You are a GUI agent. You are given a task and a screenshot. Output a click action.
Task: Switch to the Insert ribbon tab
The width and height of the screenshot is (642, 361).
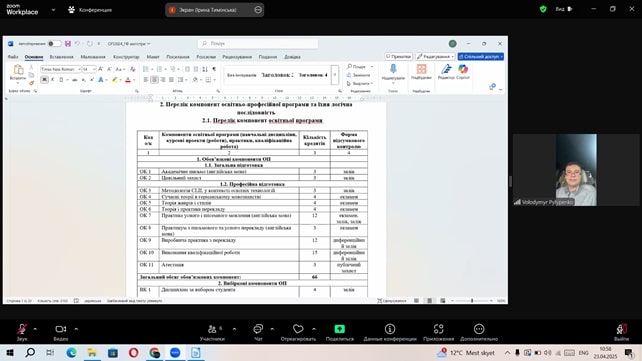(x=61, y=57)
